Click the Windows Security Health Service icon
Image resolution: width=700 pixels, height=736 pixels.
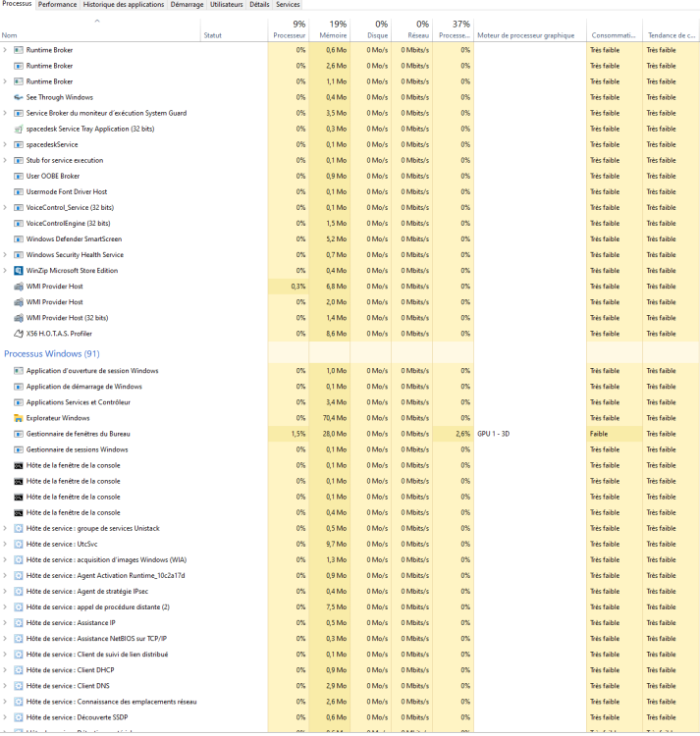19,254
